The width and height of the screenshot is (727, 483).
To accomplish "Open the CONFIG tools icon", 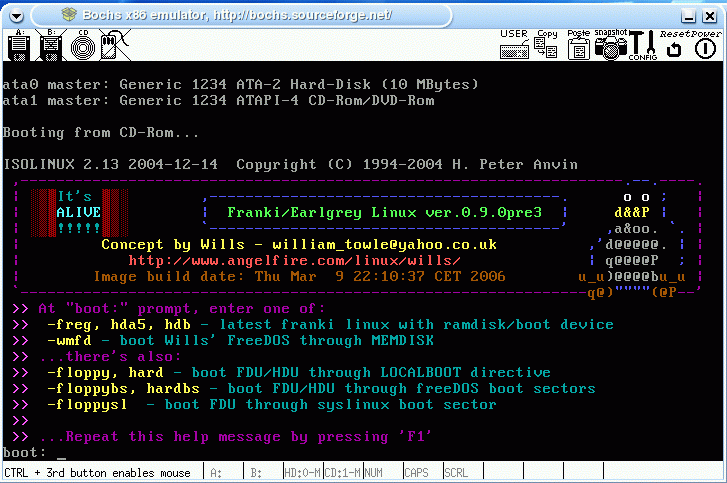I will coord(643,45).
